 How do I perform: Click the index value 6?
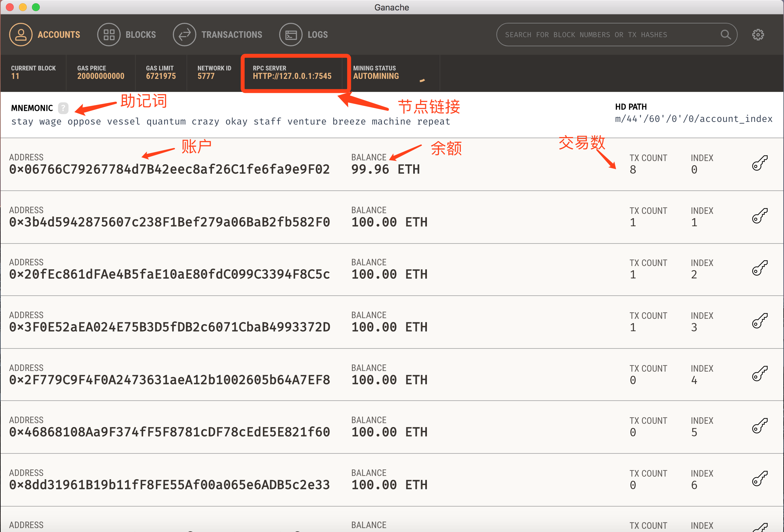point(694,485)
